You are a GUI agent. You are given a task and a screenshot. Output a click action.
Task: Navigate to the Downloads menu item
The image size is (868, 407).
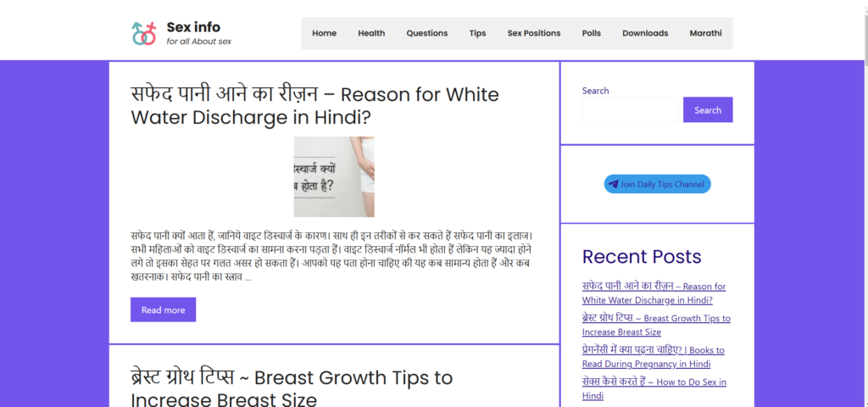point(645,33)
